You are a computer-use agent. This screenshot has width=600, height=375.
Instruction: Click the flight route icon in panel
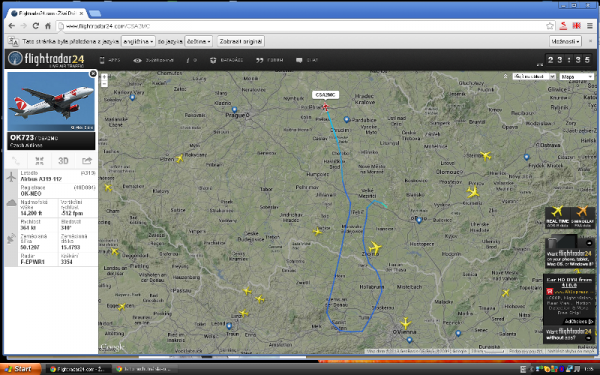[x=16, y=161]
